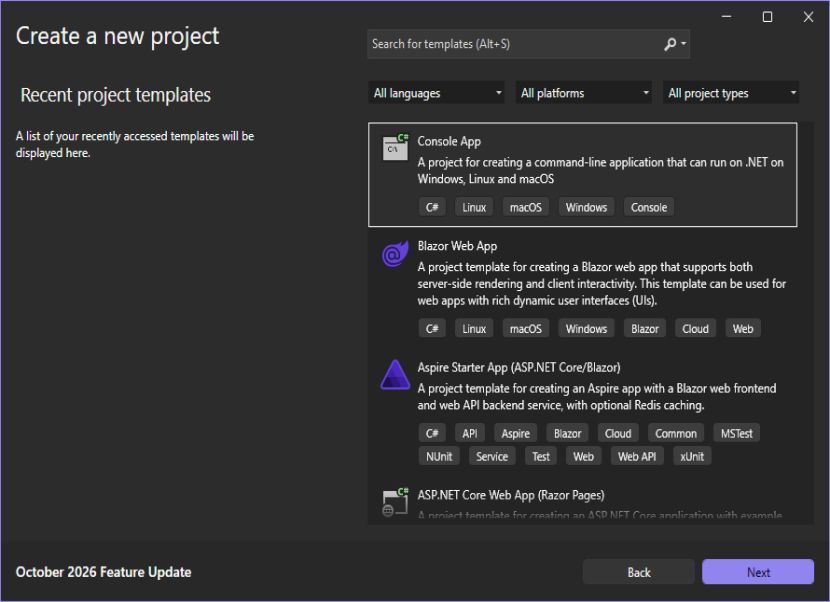This screenshot has height=602, width=830.
Task: Click the macOS tag under Console App
Action: click(526, 208)
